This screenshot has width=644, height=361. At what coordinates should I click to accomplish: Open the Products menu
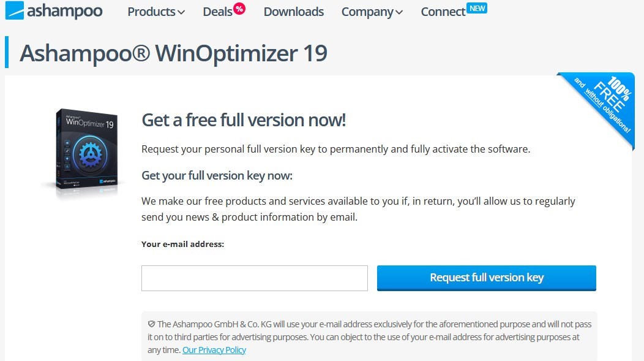click(x=151, y=12)
